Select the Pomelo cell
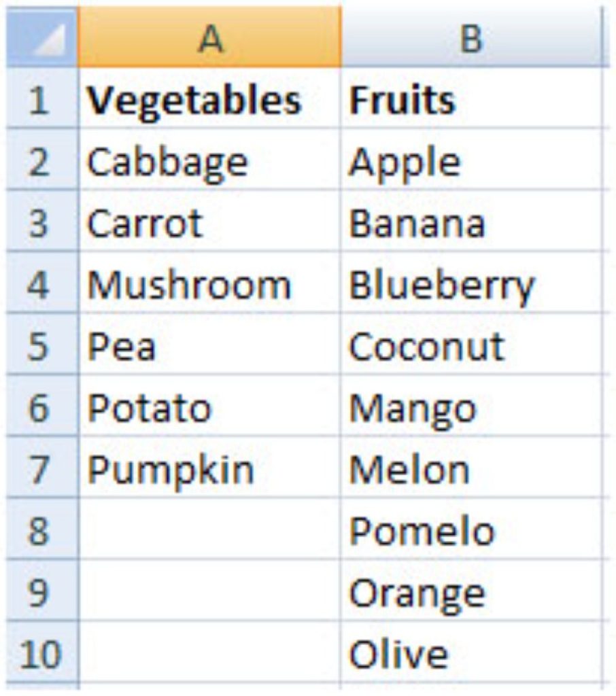The width and height of the screenshot is (616, 696). pos(472,529)
